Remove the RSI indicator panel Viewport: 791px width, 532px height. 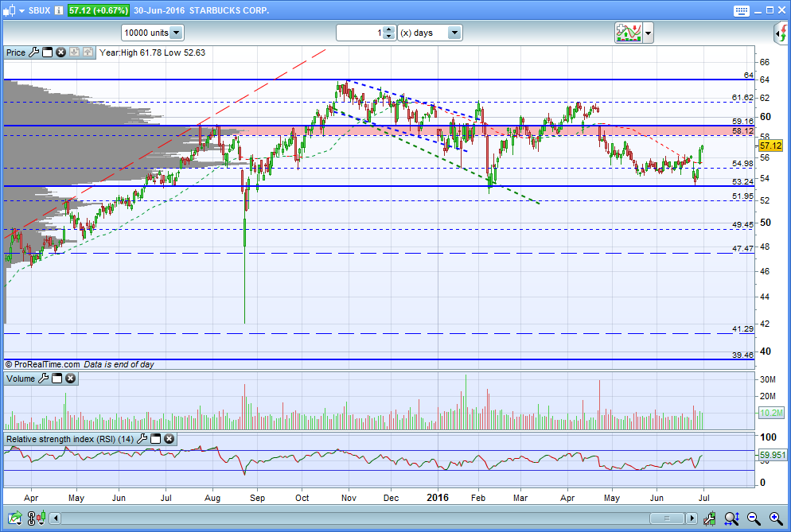[x=169, y=439]
